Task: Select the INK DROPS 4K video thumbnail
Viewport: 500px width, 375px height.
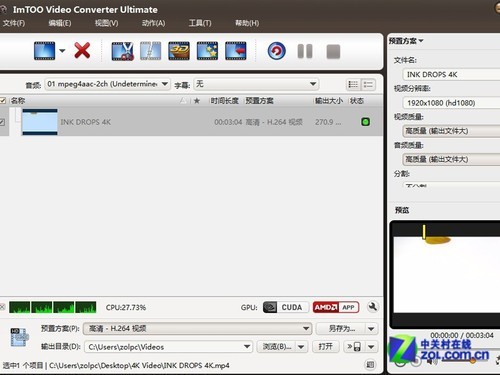Action: [40, 122]
